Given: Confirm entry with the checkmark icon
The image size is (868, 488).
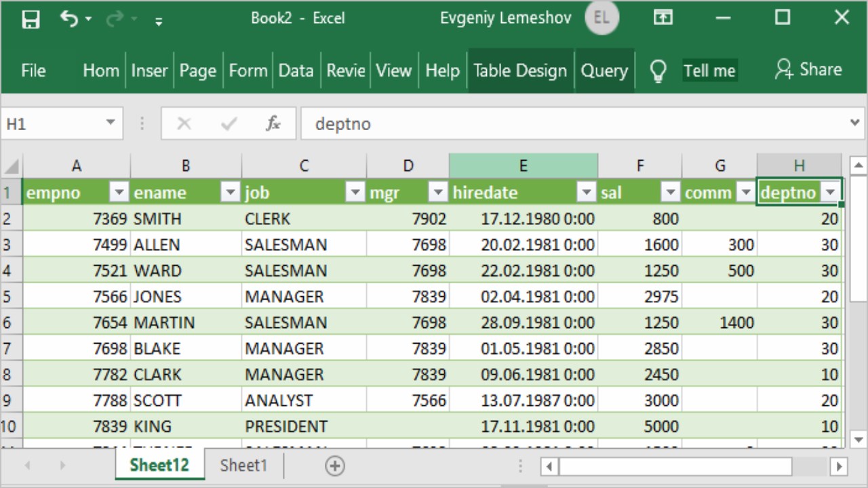Looking at the screenshot, I should click(x=229, y=123).
